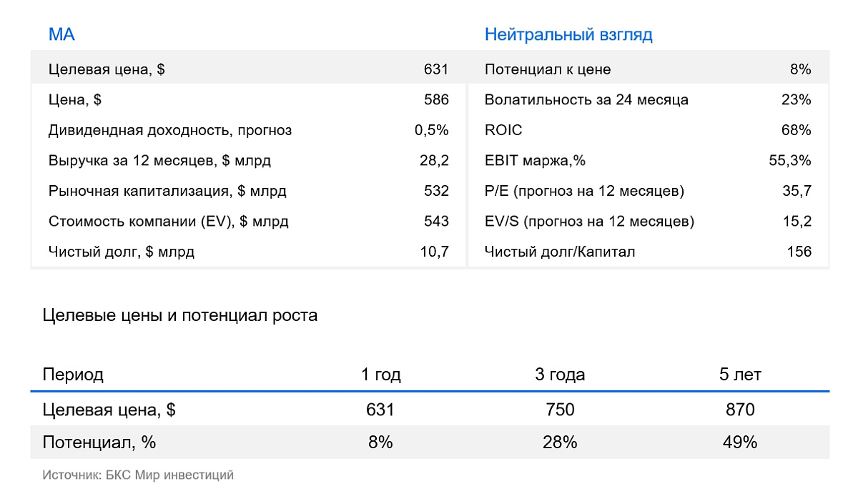Click the target price value 631

[435, 69]
